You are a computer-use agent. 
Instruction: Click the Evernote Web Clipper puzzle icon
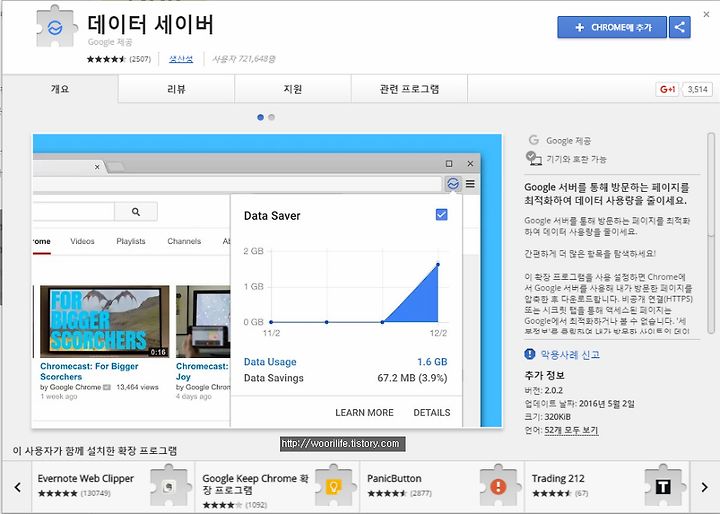click(x=169, y=486)
